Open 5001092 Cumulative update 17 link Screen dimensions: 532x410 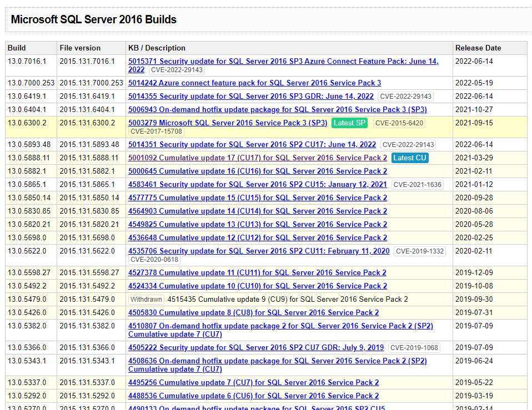pos(258,158)
